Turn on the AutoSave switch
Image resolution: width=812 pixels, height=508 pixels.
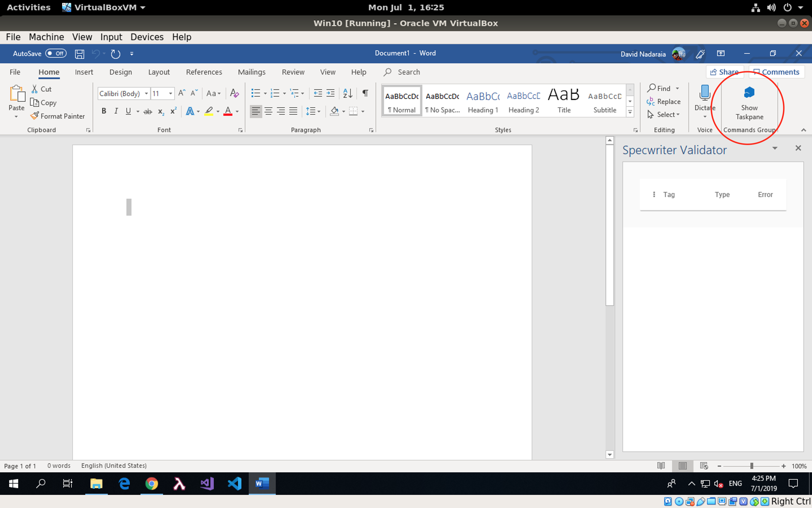(x=56, y=53)
